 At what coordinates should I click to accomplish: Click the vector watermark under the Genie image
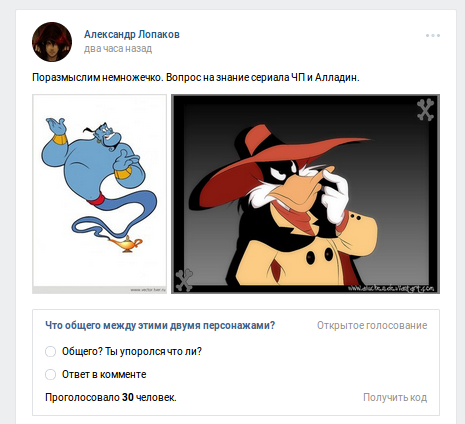[x=148, y=290]
